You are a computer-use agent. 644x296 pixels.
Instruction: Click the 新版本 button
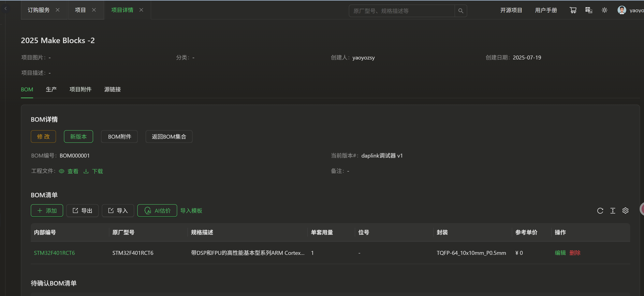(78, 136)
